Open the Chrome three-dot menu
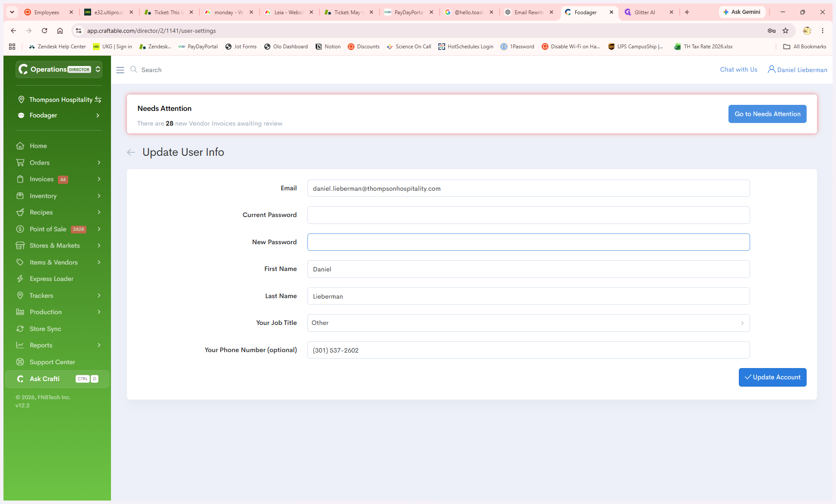 823,31
